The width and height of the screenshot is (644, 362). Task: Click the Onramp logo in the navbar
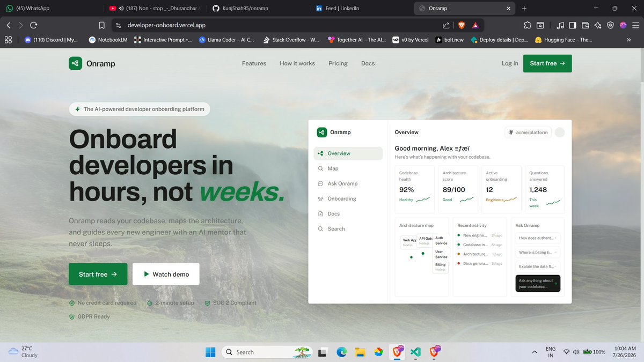coord(92,63)
